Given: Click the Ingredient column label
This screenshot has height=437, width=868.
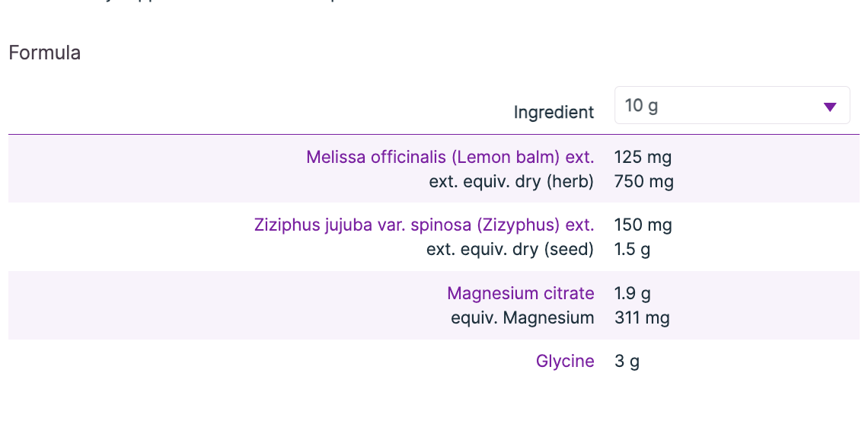Looking at the screenshot, I should pyautogui.click(x=554, y=113).
